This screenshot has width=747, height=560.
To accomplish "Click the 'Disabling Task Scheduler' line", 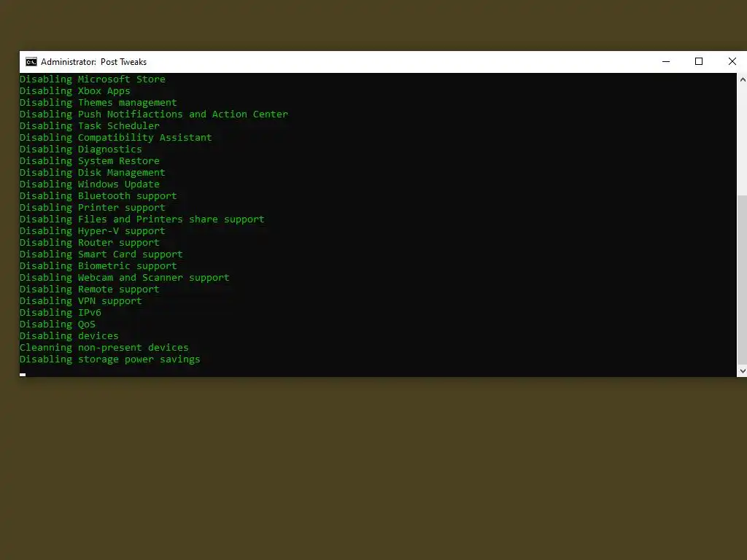I will 90,125.
